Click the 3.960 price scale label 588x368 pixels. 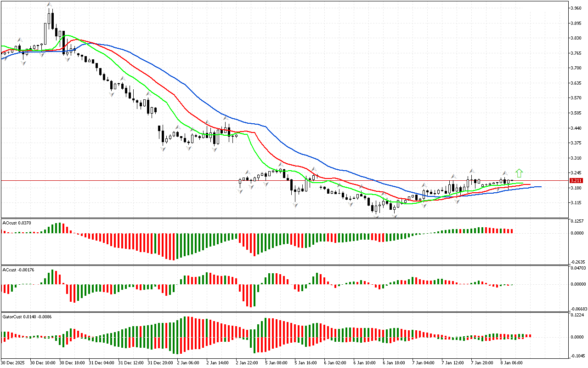tap(576, 8)
